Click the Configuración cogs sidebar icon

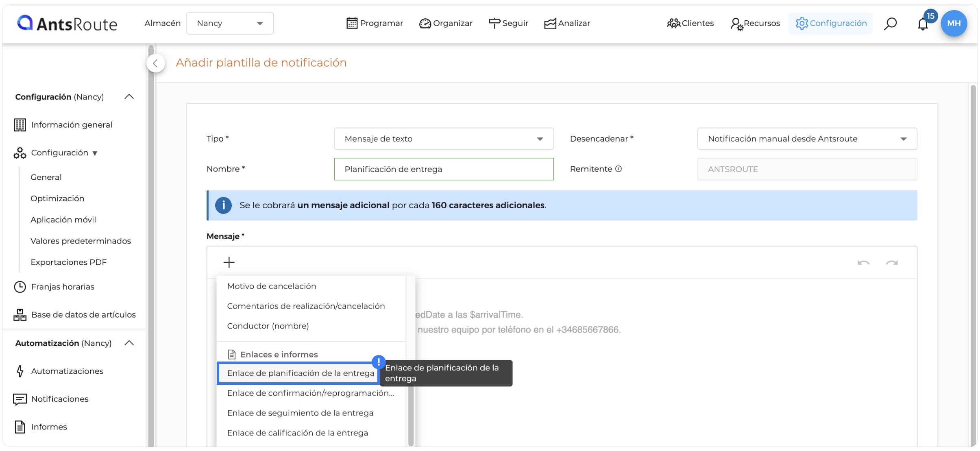(x=20, y=153)
